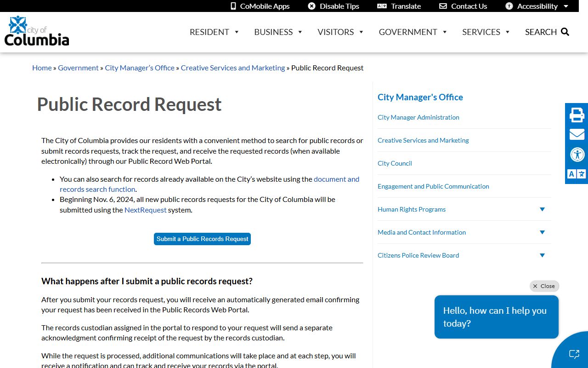Open City Manager's Office breadcrumb link
This screenshot has height=368, width=588.
pyautogui.click(x=140, y=68)
